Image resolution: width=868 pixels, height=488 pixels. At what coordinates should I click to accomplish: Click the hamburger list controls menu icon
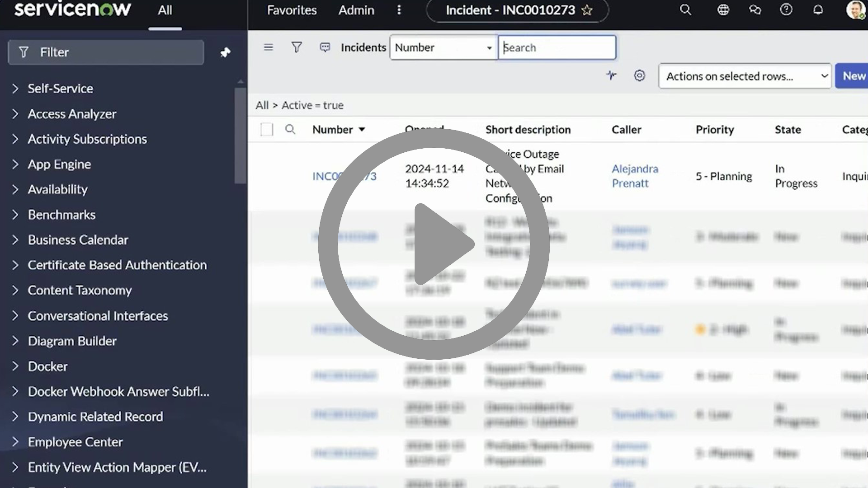(x=269, y=47)
